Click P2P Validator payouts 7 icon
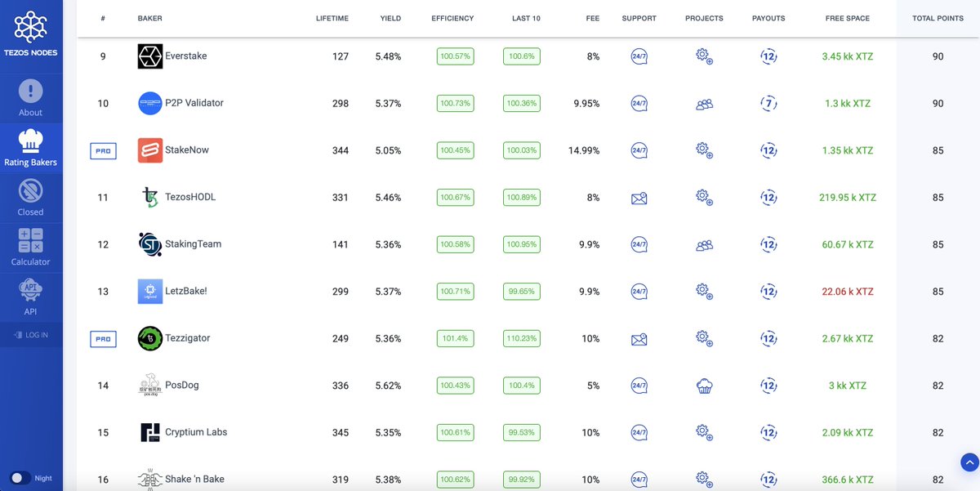This screenshot has width=980, height=491. (768, 104)
